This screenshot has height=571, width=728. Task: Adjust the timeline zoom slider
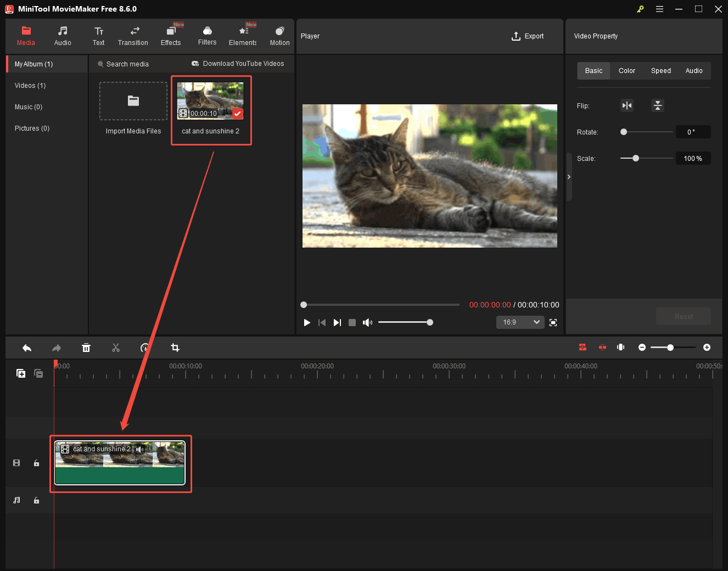673,347
